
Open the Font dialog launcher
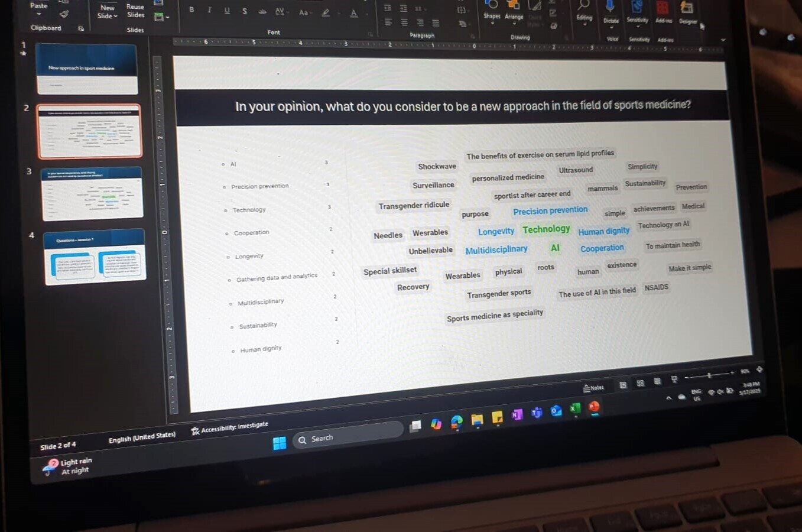371,34
